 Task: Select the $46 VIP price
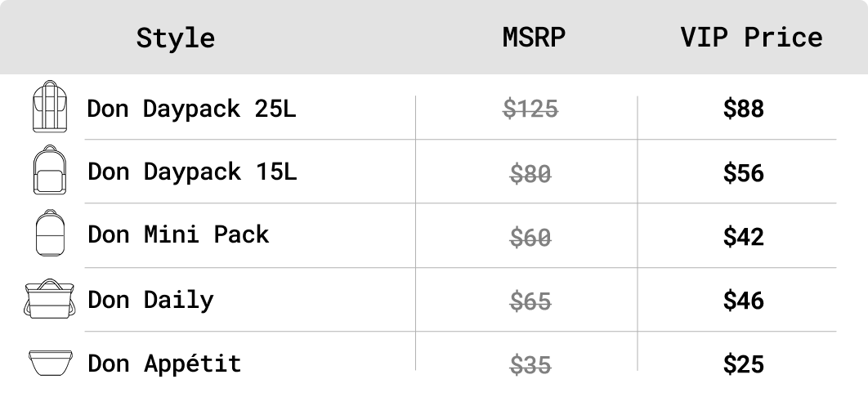pyautogui.click(x=744, y=301)
